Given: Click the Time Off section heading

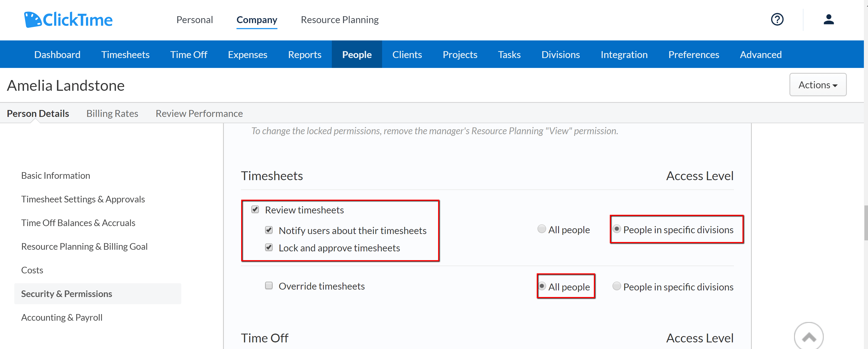Looking at the screenshot, I should click(265, 338).
